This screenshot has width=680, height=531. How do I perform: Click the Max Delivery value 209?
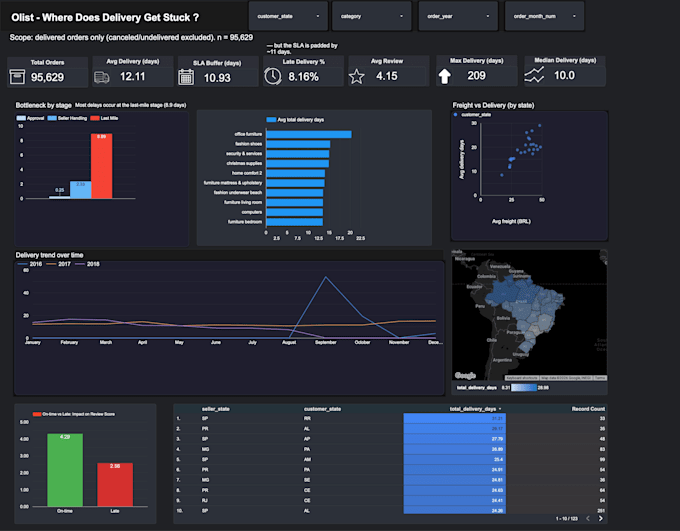coord(476,75)
